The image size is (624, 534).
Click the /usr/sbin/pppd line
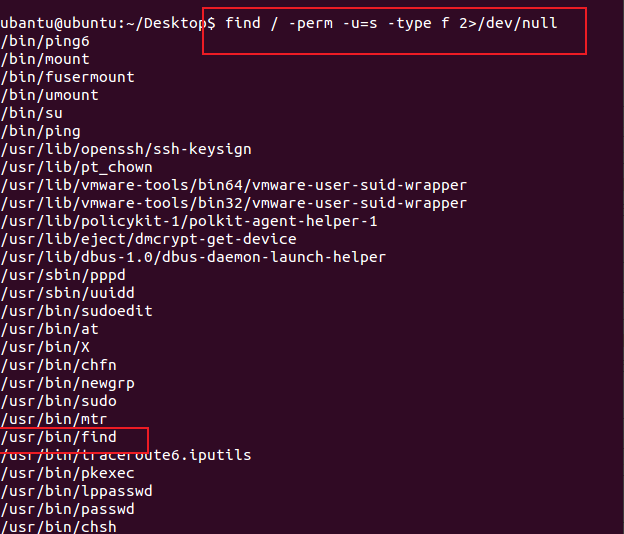(x=63, y=275)
